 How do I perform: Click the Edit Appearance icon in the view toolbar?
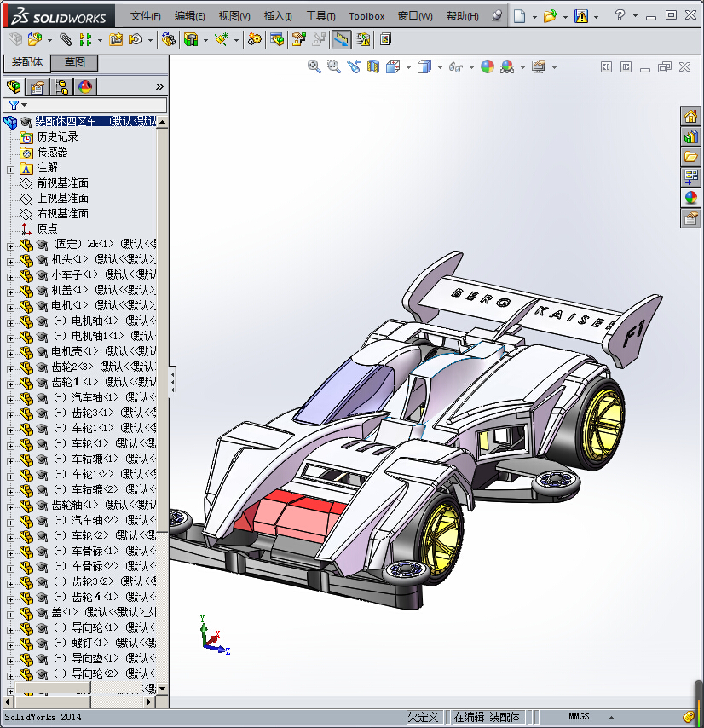488,66
